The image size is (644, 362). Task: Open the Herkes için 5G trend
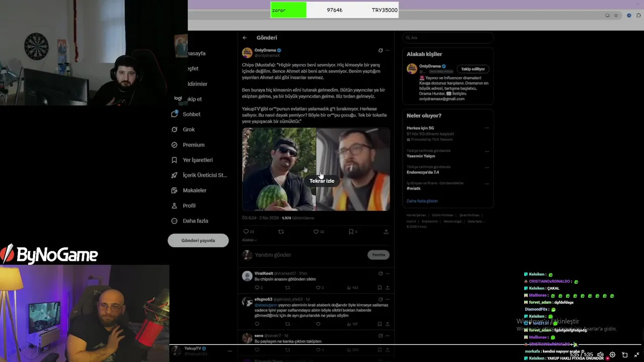pos(420,128)
